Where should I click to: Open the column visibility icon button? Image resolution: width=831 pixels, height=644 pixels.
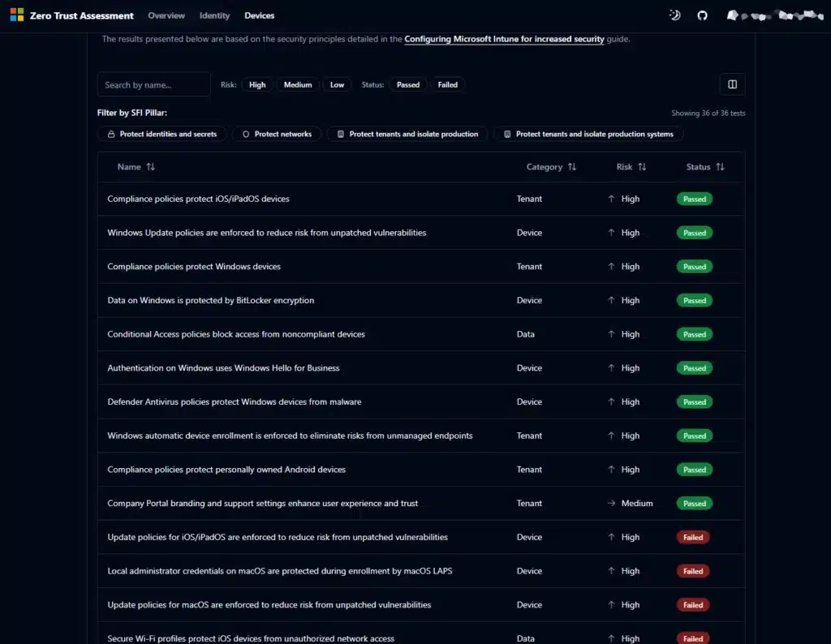click(x=732, y=84)
